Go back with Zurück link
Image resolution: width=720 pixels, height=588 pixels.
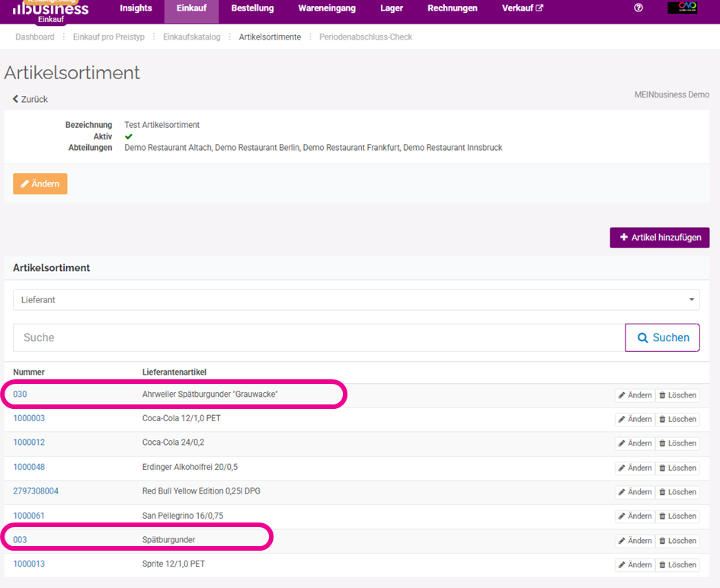(30, 99)
